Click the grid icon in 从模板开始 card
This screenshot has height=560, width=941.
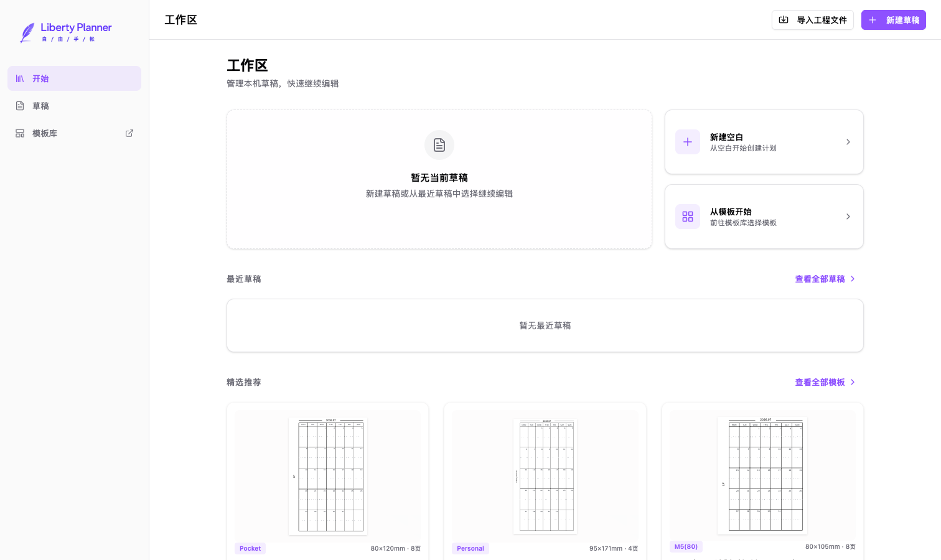[688, 217]
